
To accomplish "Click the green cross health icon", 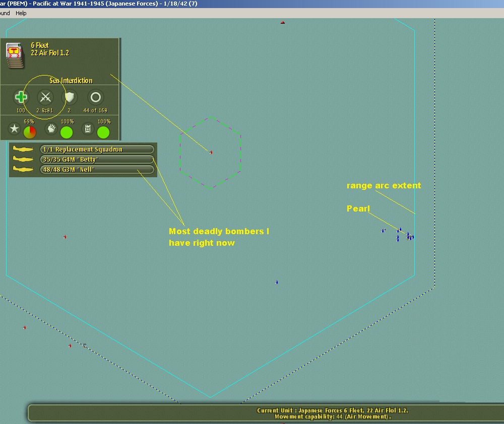I will pyautogui.click(x=21, y=97).
